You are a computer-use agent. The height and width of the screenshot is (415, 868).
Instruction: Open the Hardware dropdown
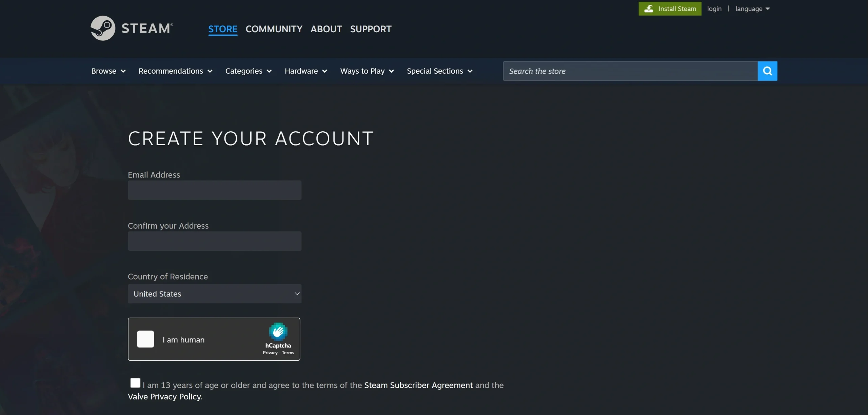coord(305,71)
